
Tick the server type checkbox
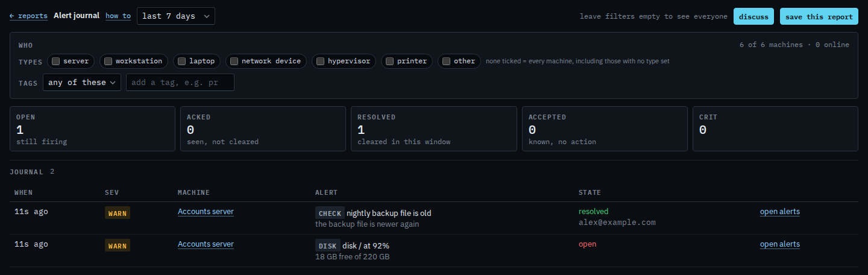click(55, 61)
